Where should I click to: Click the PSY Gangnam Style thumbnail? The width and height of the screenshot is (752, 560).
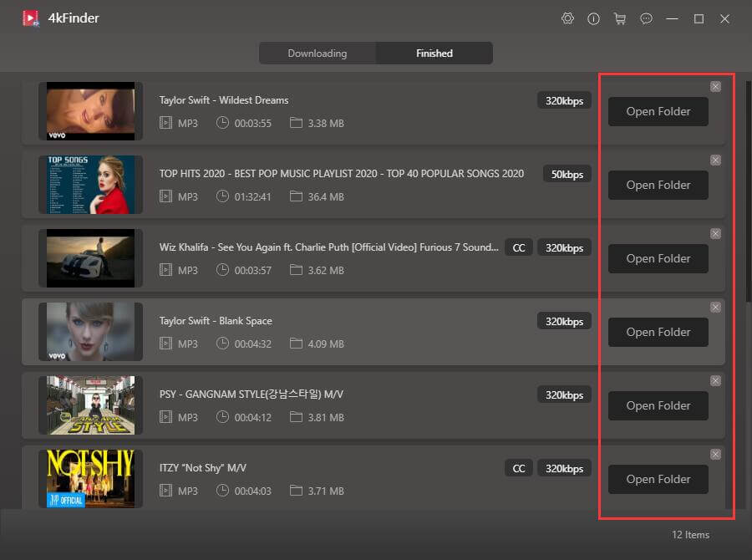point(90,405)
